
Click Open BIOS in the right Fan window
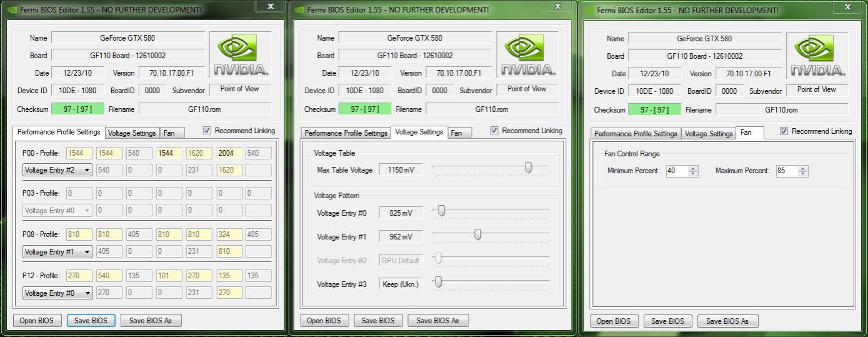pos(614,321)
